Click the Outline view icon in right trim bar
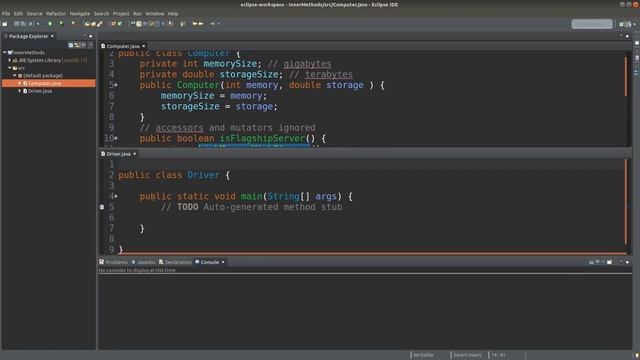The width and height of the screenshot is (640, 360). pyautogui.click(x=637, y=73)
